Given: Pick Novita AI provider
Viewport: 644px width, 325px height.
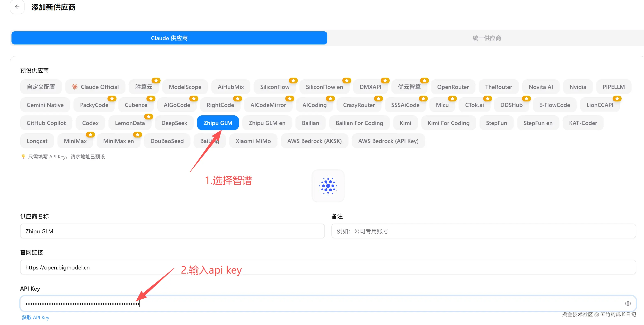Looking at the screenshot, I should [x=541, y=87].
